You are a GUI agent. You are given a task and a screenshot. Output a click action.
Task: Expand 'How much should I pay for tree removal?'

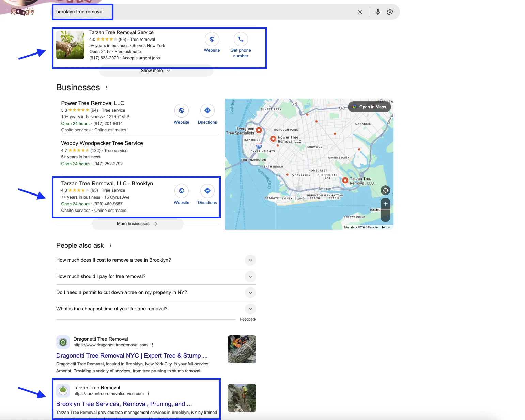(x=156, y=276)
